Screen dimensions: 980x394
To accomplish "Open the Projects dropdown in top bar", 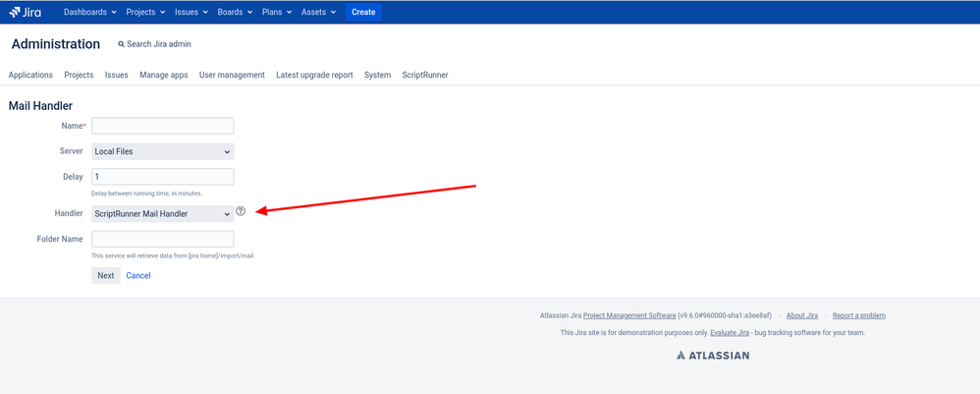I will [x=145, y=12].
